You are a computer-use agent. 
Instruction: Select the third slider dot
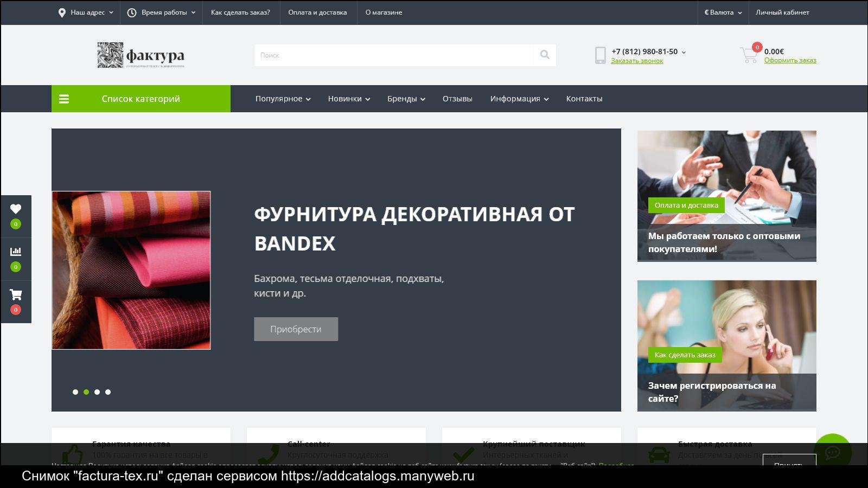point(97,392)
